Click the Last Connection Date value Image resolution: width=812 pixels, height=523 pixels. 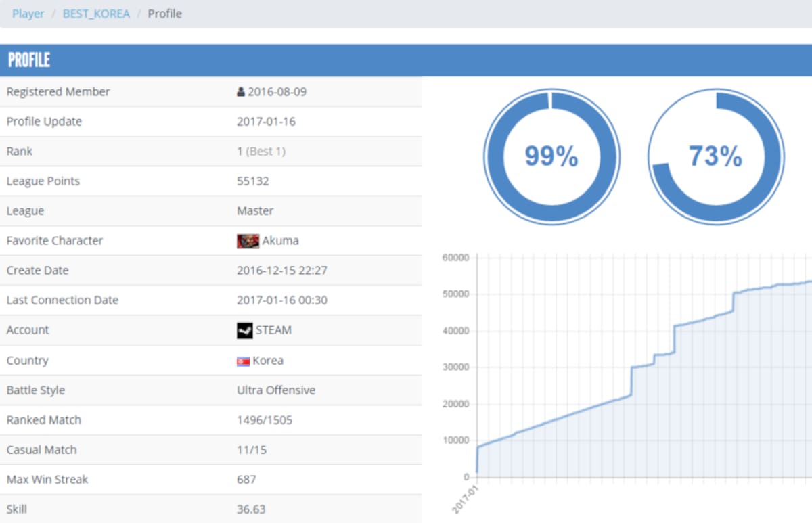(282, 300)
